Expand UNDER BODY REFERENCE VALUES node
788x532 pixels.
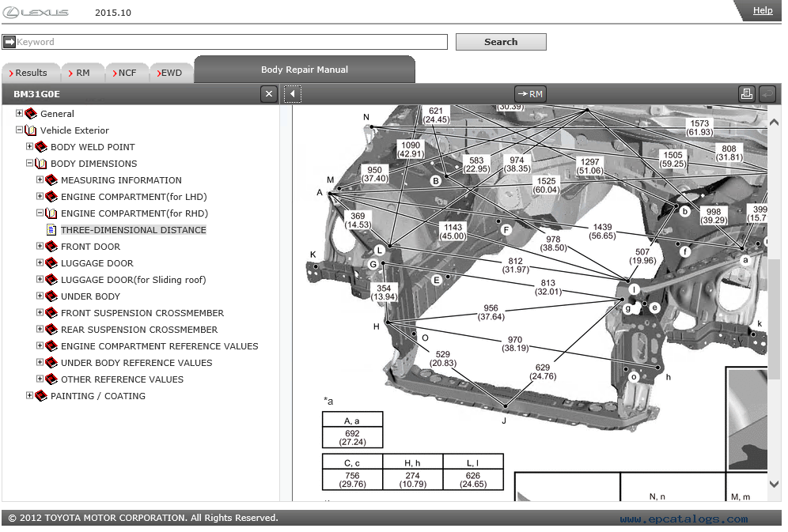click(40, 362)
